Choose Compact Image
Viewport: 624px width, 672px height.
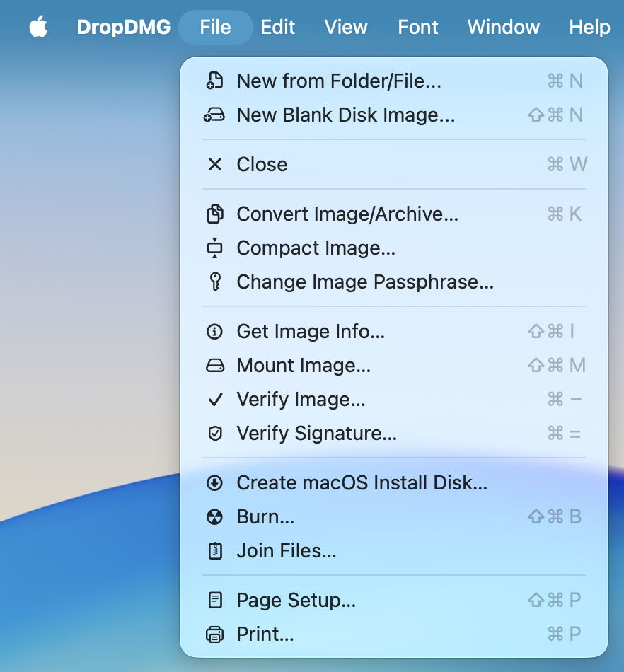click(x=315, y=248)
